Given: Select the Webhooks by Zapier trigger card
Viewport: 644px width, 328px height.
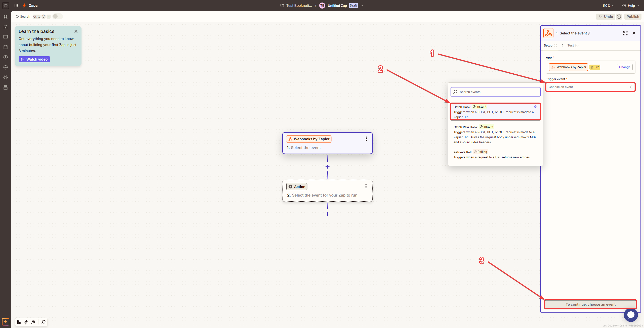Looking at the screenshot, I should (x=327, y=143).
